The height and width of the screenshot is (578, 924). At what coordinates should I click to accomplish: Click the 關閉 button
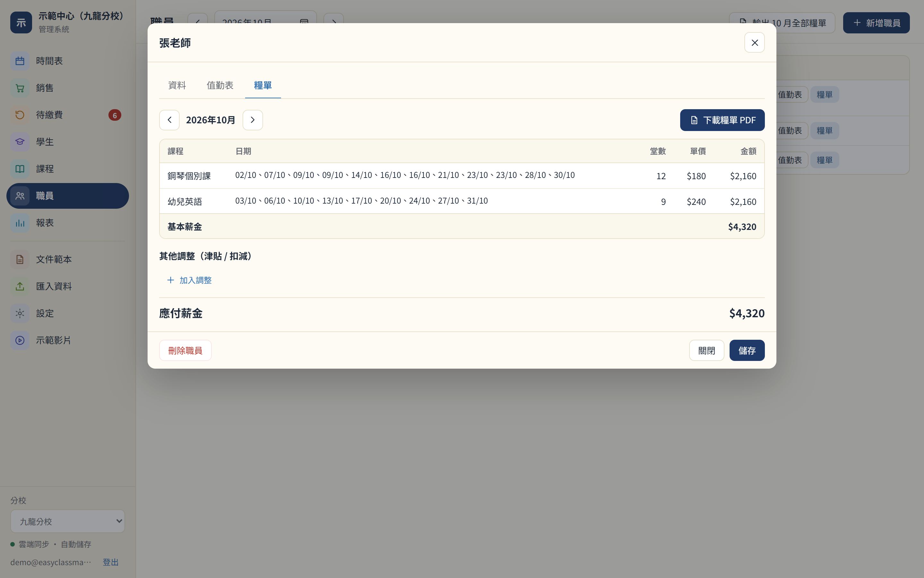point(706,351)
